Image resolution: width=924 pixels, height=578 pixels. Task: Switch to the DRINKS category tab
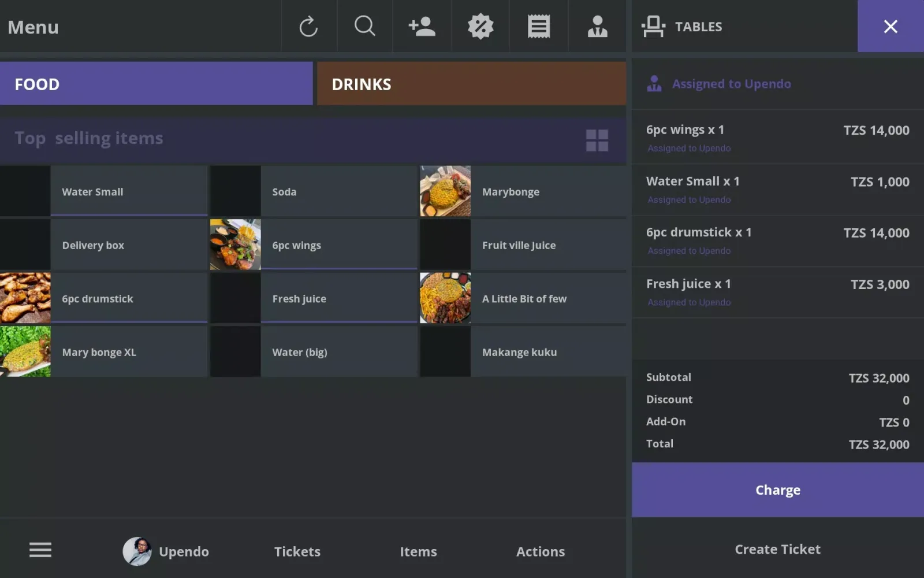(x=471, y=84)
